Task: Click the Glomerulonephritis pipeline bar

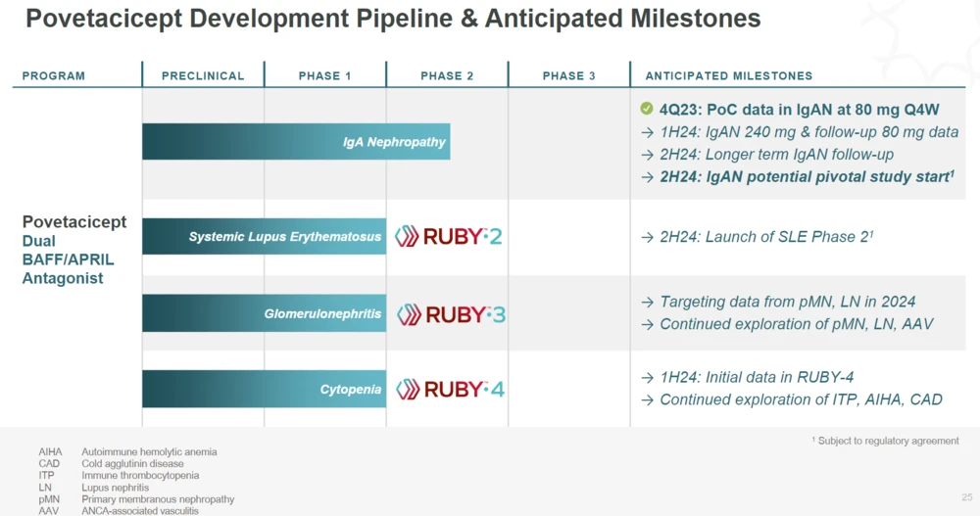Action: pyautogui.click(x=265, y=314)
